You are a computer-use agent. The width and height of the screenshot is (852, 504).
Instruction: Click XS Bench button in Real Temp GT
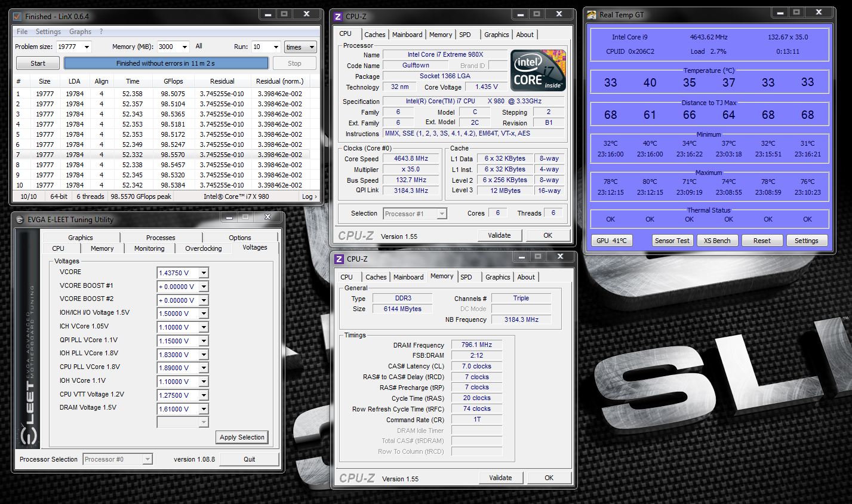point(717,241)
